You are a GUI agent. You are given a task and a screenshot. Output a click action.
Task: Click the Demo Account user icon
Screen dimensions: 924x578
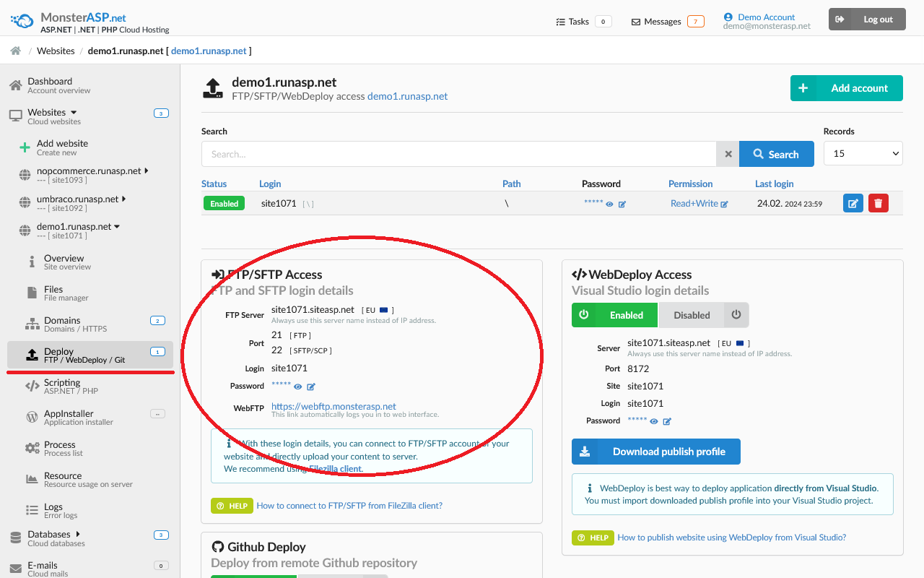[x=728, y=17]
